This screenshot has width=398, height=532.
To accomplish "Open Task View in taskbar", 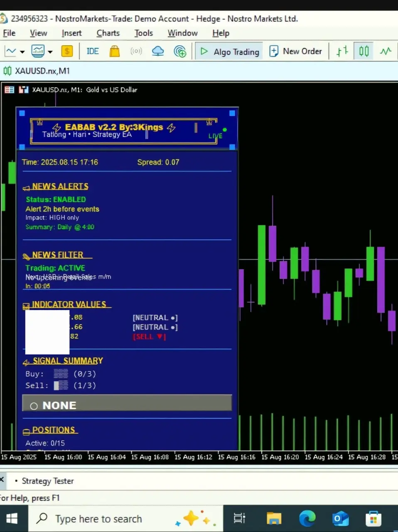I will pyautogui.click(x=239, y=518).
